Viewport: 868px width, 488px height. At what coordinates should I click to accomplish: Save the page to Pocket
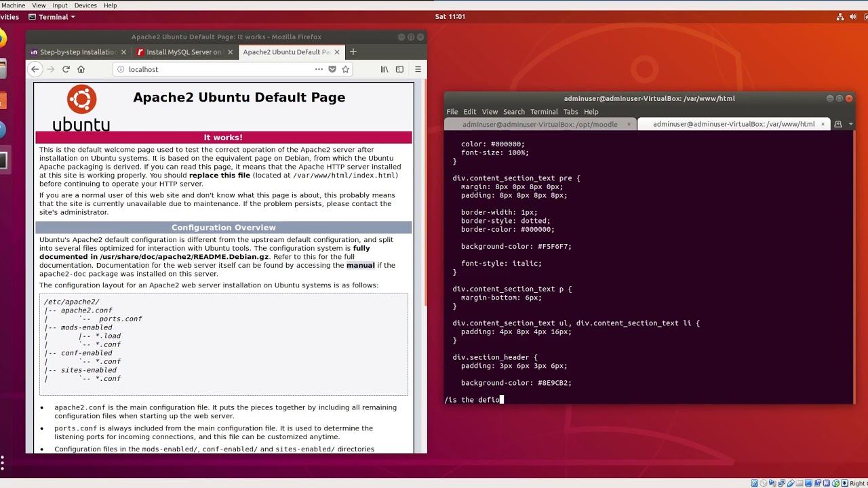click(332, 69)
